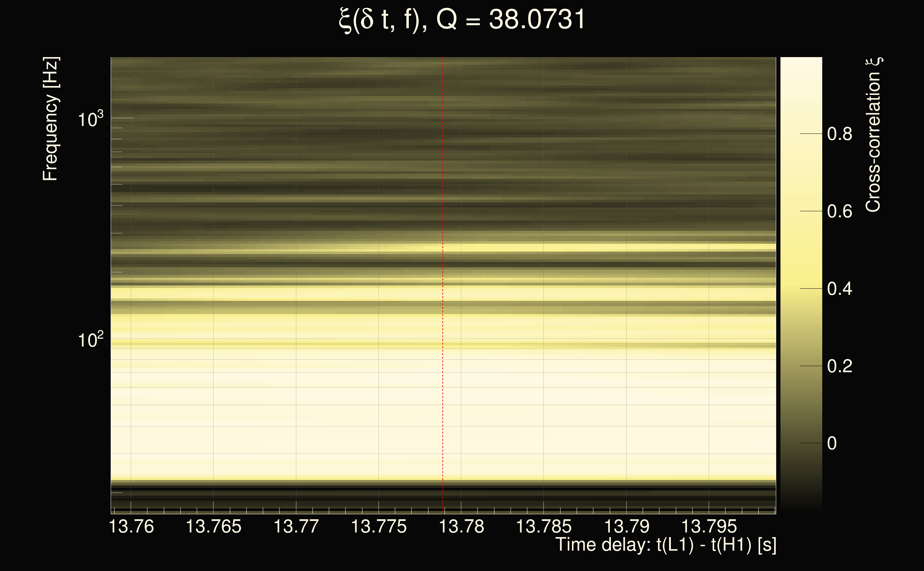Click the 13.77 x-axis tick label
924x571 pixels.
coord(296,526)
